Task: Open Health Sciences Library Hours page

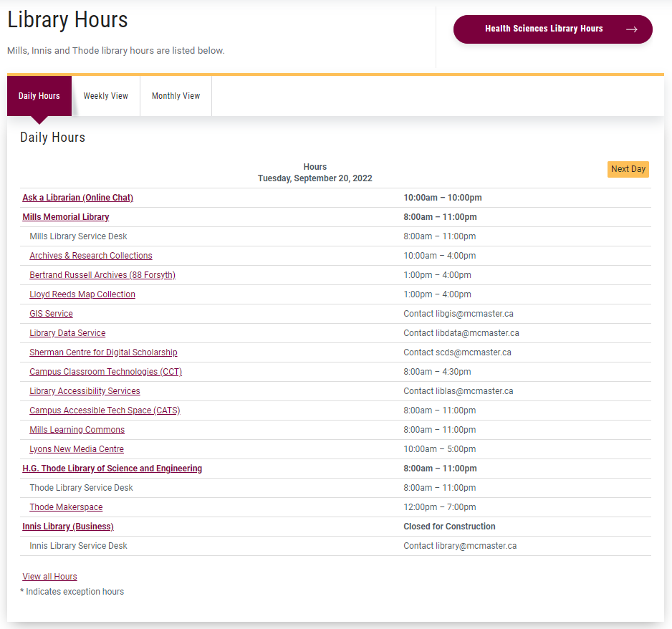Action: tap(552, 29)
